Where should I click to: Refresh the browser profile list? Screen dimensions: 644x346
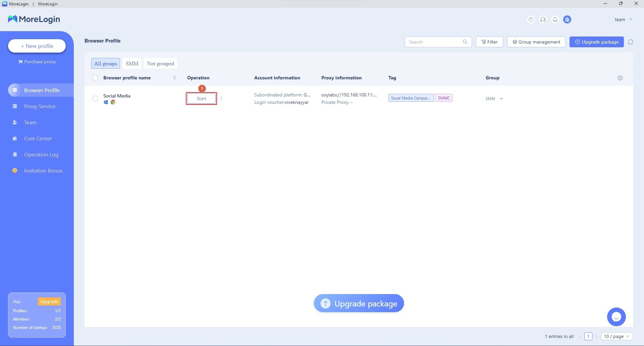[631, 42]
